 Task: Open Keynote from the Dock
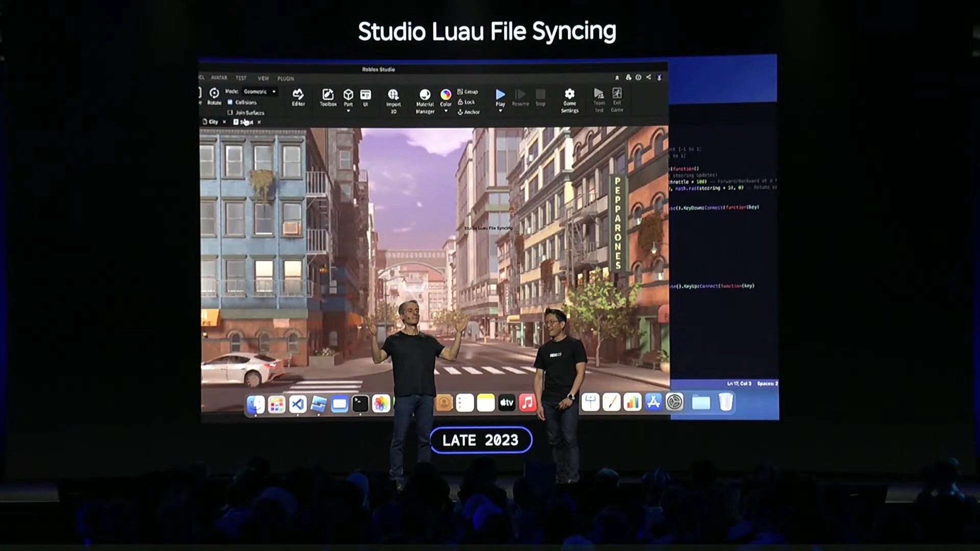click(x=591, y=402)
